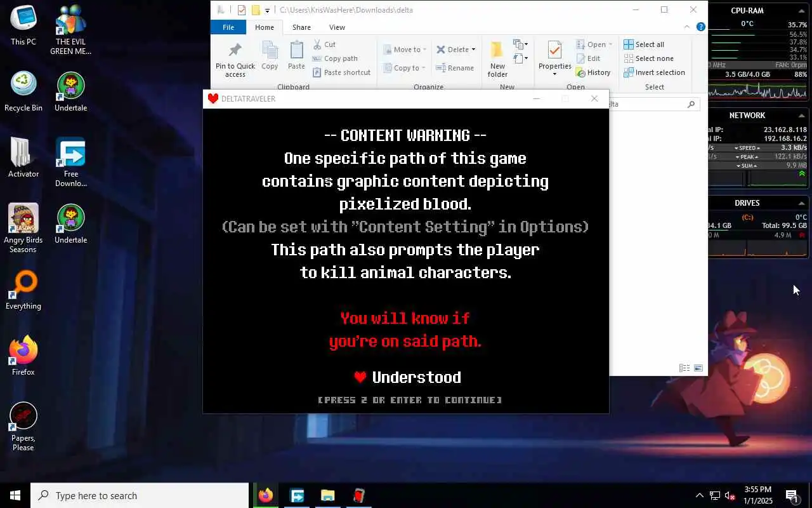The width and height of the screenshot is (812, 508).
Task: Click New folder icon in title bar toolbar
Action: pyautogui.click(x=256, y=10)
